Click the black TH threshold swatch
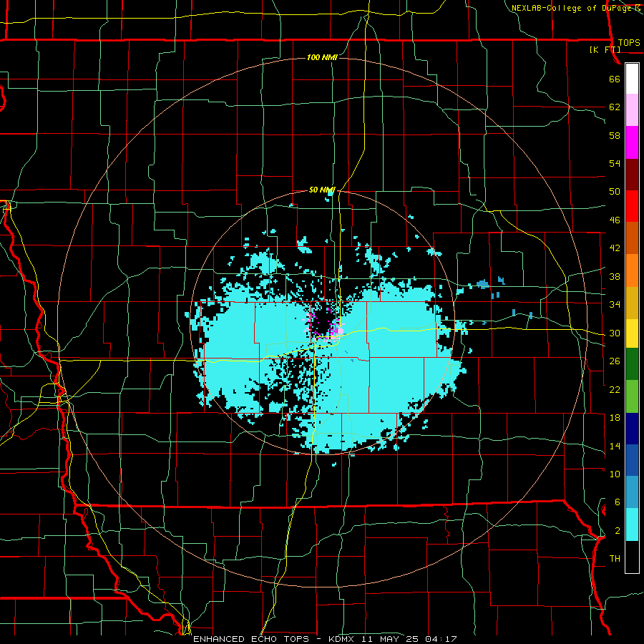644x644 pixels. (632, 557)
